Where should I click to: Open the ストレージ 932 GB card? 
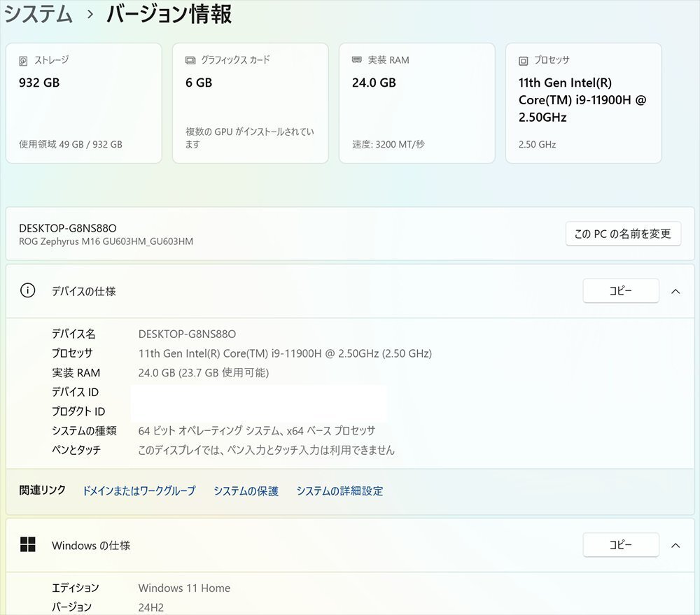83,104
